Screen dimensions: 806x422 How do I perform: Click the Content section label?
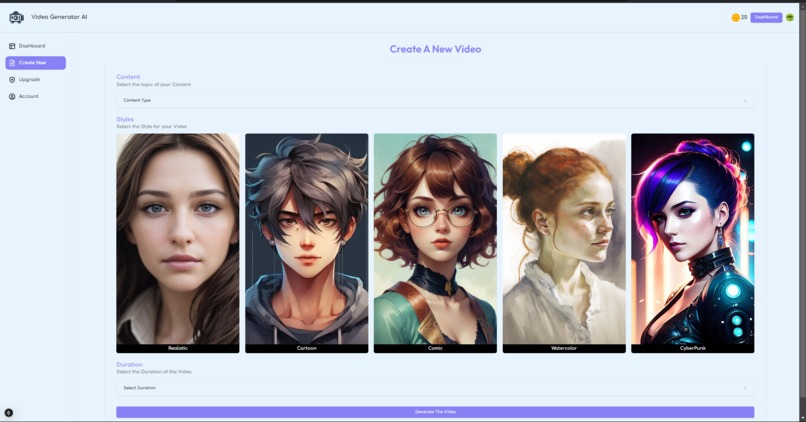(128, 77)
